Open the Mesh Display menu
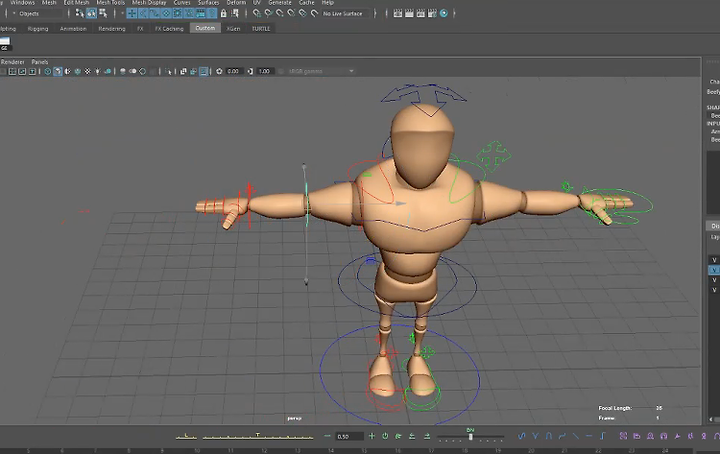The width and height of the screenshot is (720, 454). coord(149,3)
